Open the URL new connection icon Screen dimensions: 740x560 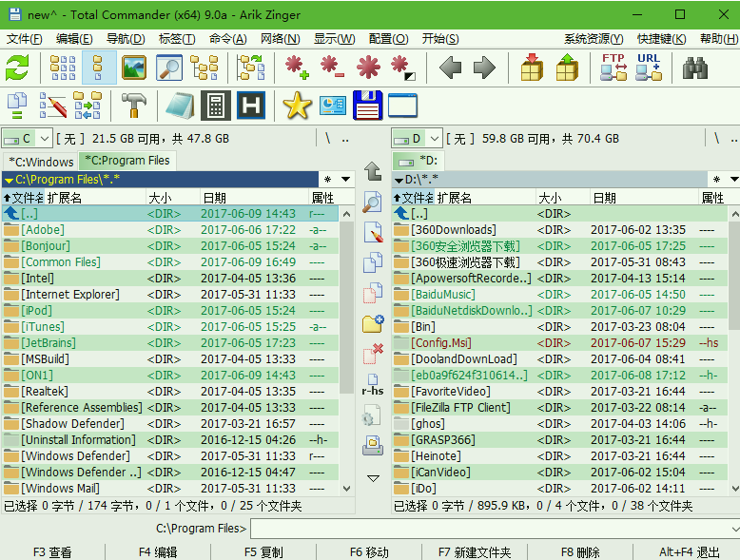tap(649, 68)
